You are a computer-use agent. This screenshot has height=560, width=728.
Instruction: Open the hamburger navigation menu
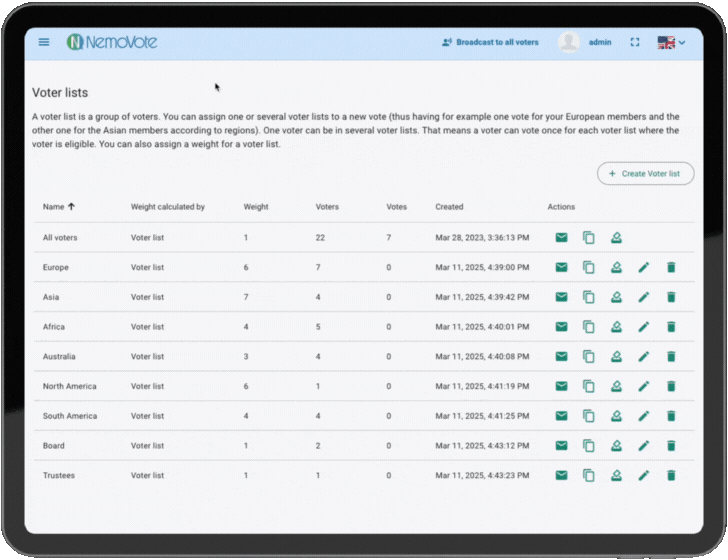click(44, 42)
